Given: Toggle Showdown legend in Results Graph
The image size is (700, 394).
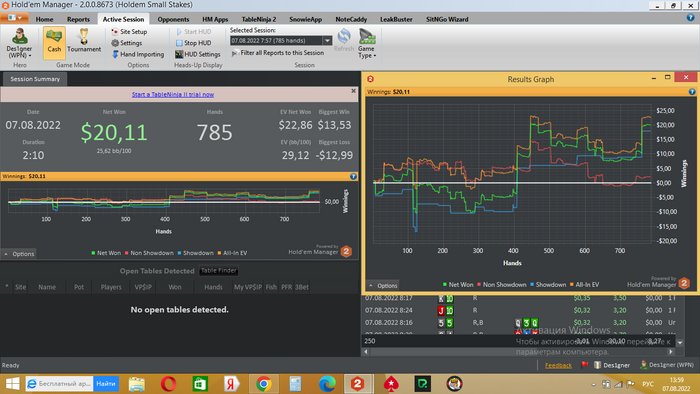Looking at the screenshot, I should tap(548, 285).
